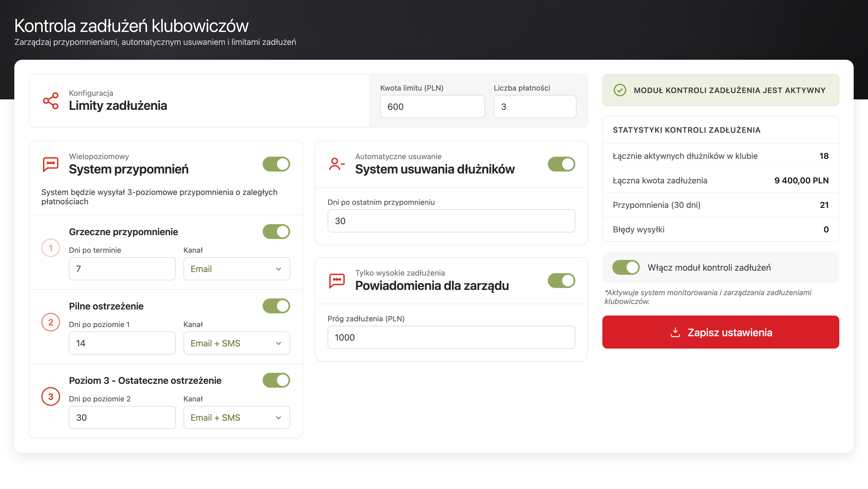Click the Przypomnienia (30 dni) row label
Image resolution: width=868 pixels, height=489 pixels.
point(656,205)
